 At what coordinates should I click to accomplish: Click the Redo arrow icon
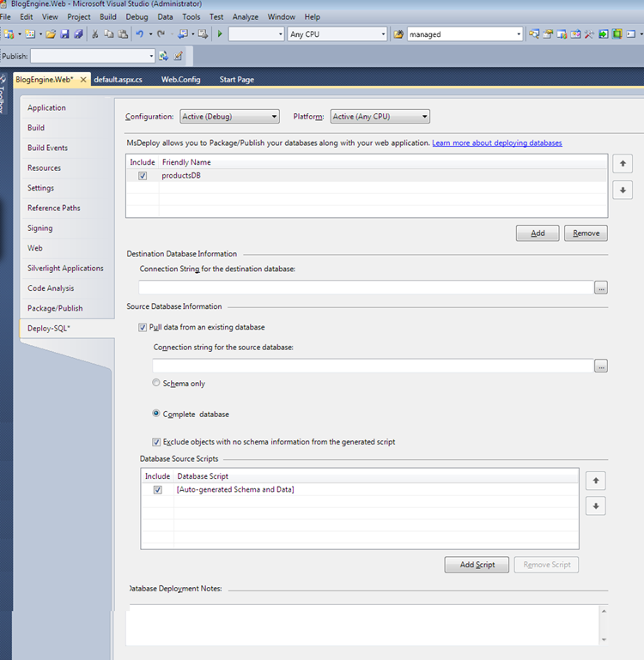[x=161, y=34]
